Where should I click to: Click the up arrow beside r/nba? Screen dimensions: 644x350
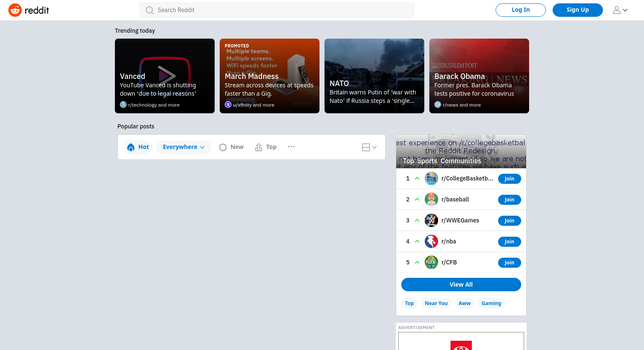(x=417, y=241)
